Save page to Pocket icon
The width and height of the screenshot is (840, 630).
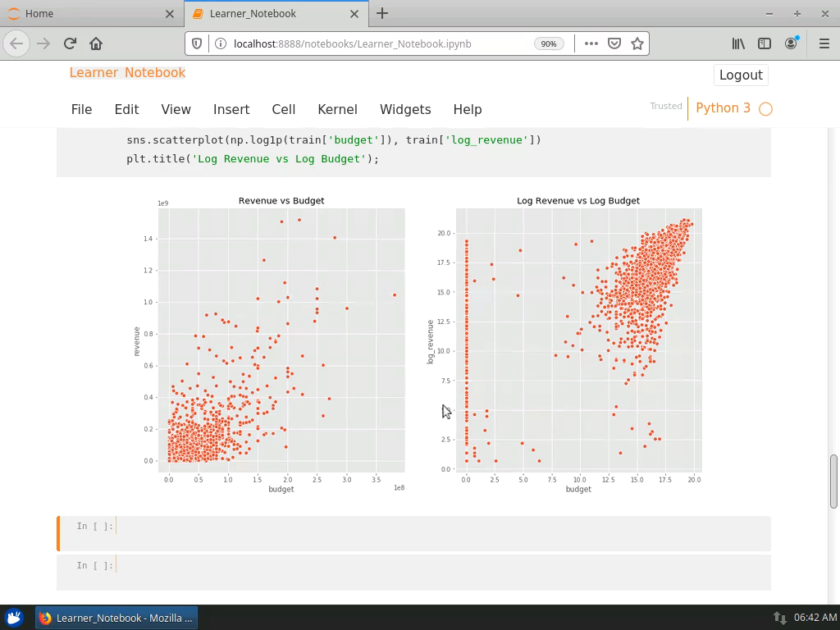pos(614,43)
